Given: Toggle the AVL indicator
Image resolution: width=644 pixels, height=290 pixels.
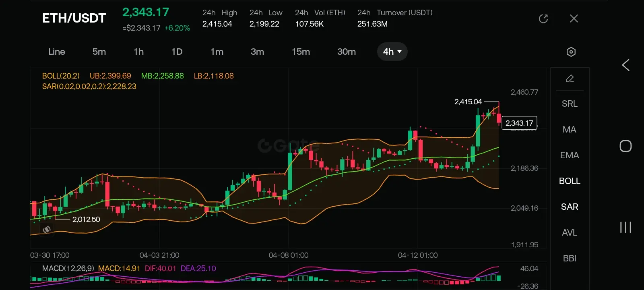Looking at the screenshot, I should click(x=570, y=233).
